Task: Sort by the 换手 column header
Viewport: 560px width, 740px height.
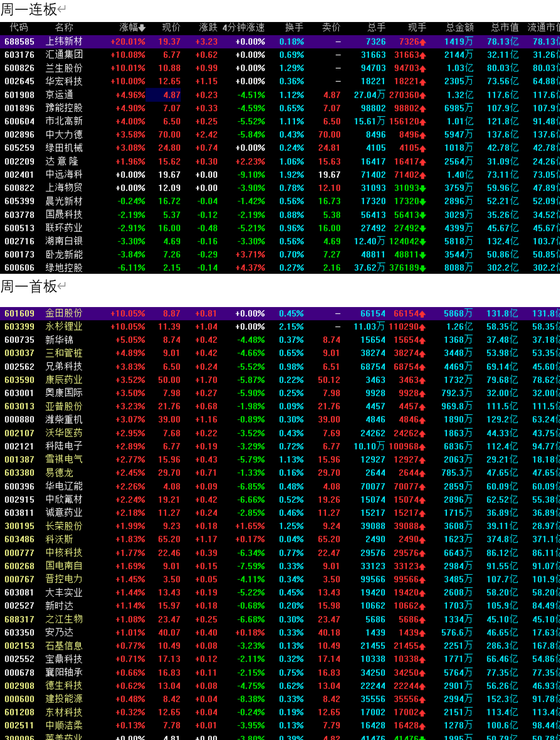Action: 294,28
